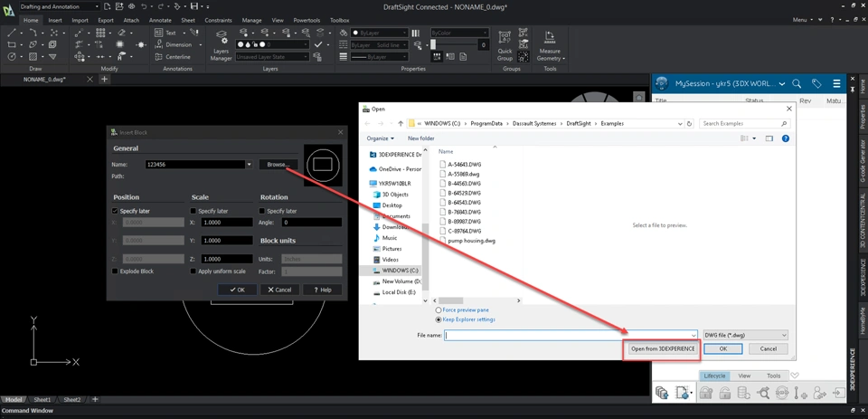Select the Quick Group tool
Viewport: 868px width, 419px height.
(x=505, y=45)
